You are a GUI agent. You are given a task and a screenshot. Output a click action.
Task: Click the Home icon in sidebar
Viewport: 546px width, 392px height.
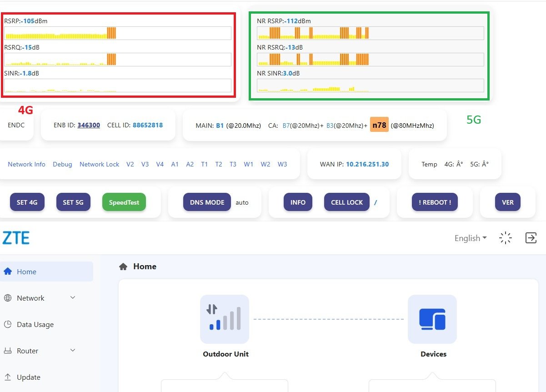coord(7,271)
